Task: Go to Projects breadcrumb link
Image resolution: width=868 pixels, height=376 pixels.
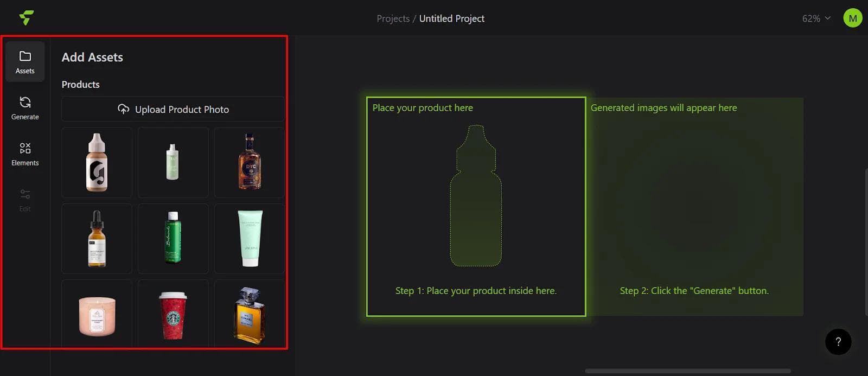Action: click(393, 18)
